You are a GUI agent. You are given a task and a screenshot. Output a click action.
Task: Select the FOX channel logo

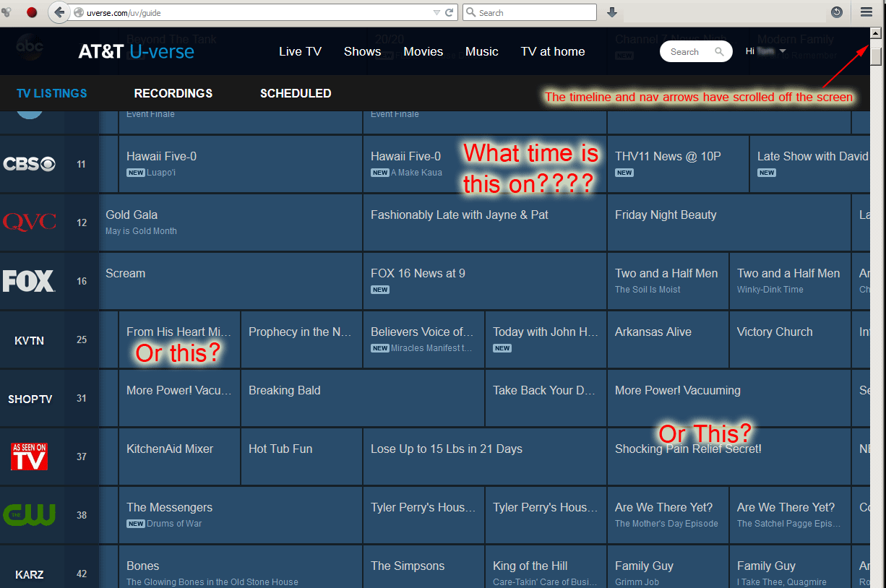pos(29,281)
